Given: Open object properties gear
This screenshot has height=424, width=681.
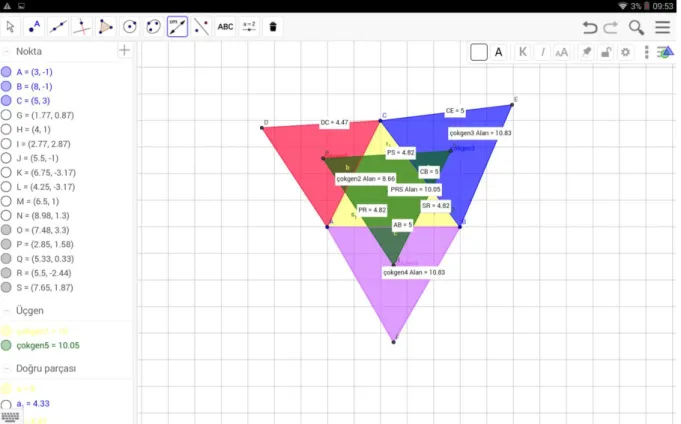Looking at the screenshot, I should (x=625, y=53).
